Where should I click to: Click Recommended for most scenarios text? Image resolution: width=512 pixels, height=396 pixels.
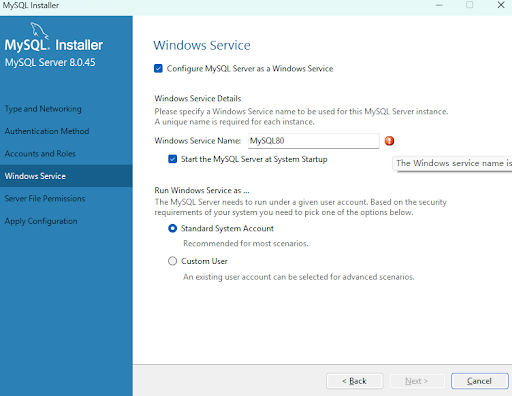pos(246,244)
